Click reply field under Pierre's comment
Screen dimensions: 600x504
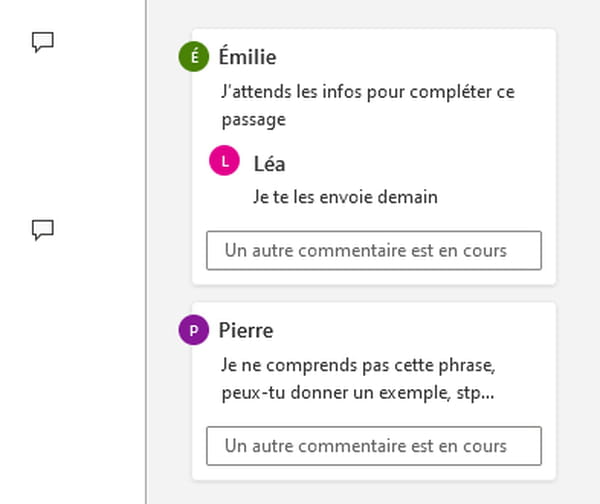point(373,446)
